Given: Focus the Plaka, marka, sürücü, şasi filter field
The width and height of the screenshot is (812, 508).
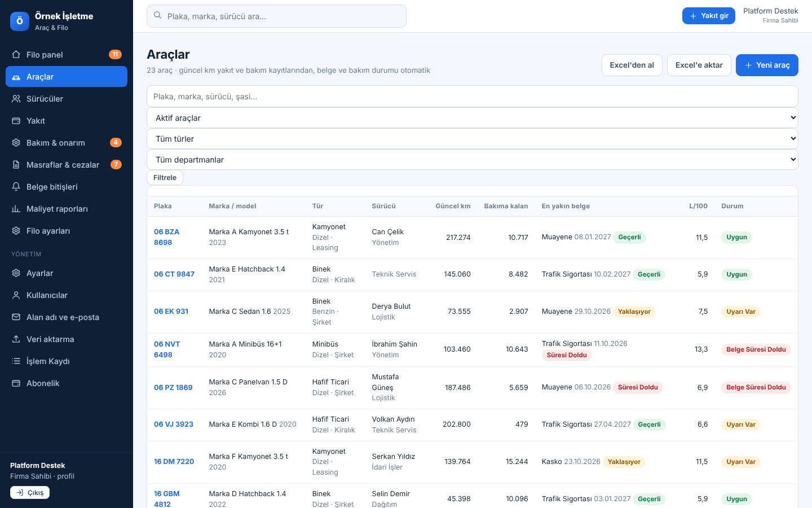Looking at the screenshot, I should point(473,97).
